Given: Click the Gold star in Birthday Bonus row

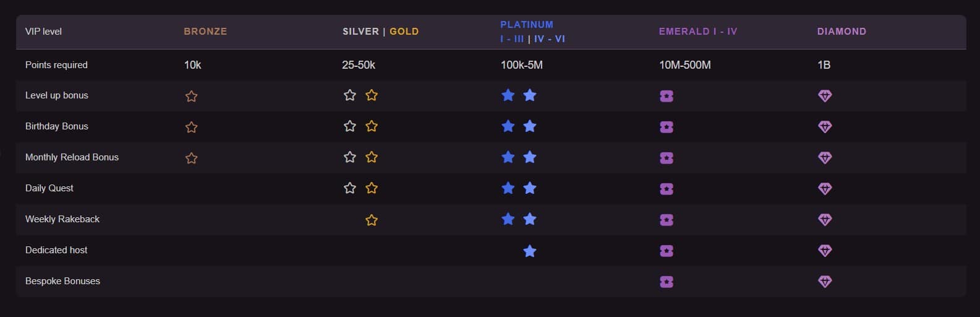Looking at the screenshot, I should (372, 126).
